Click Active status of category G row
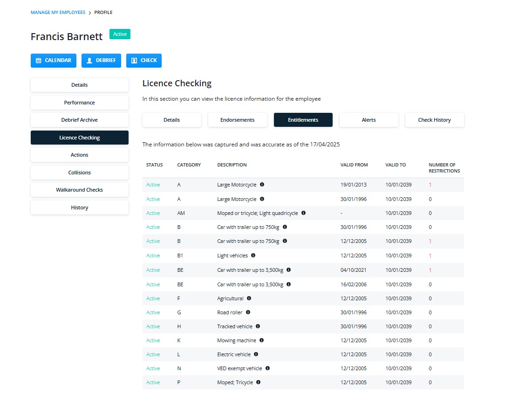Screen dimensions: 532x394 pyautogui.click(x=153, y=312)
